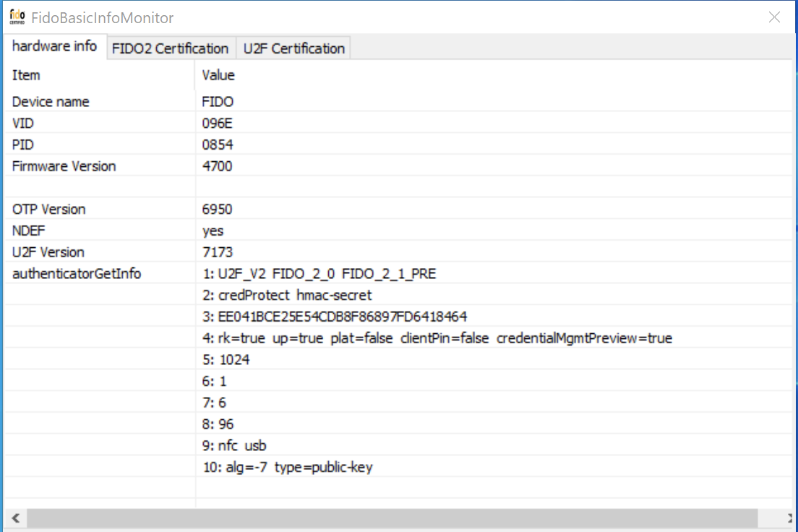This screenshot has height=532, width=798.
Task: Select the Device name row
Action: 51,101
